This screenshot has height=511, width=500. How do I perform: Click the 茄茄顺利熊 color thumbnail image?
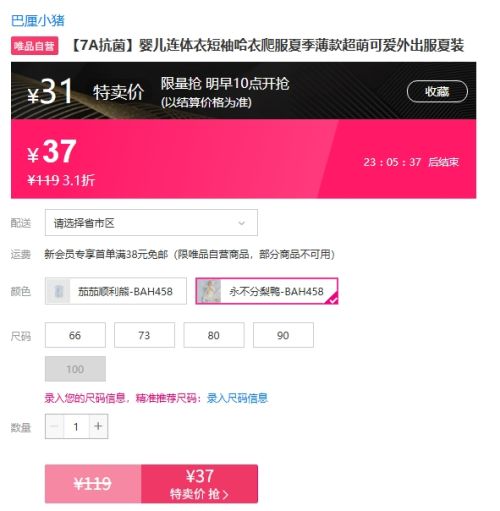click(58, 291)
